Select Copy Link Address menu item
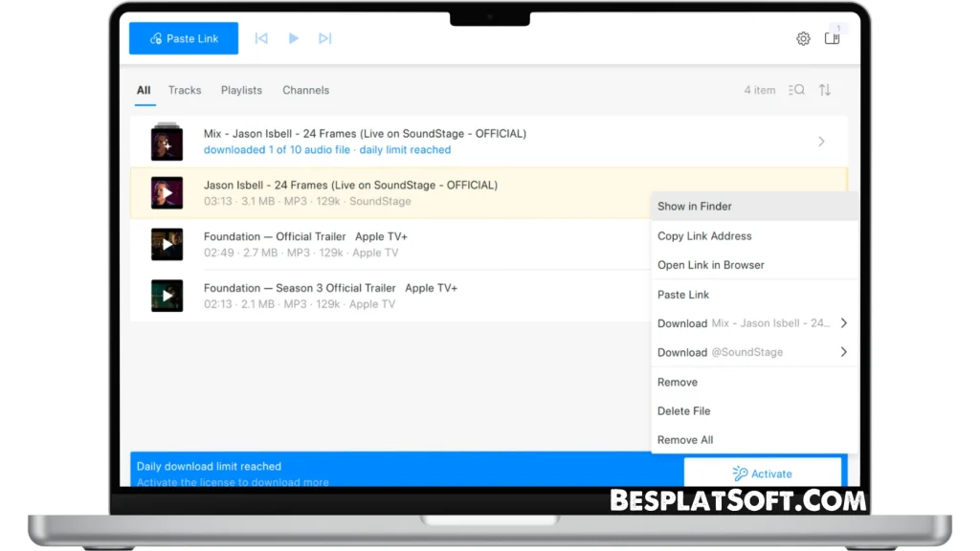This screenshot has height=551, width=980. click(704, 236)
